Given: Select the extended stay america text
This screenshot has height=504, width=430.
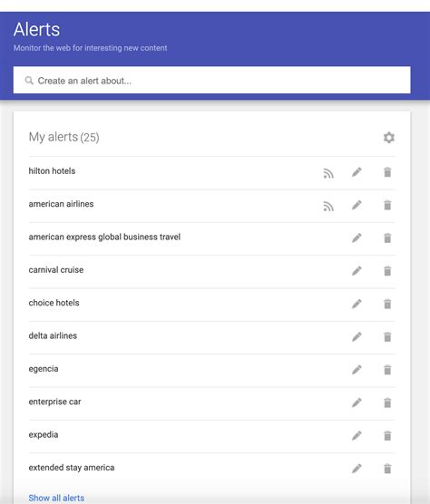Looking at the screenshot, I should (x=72, y=468).
